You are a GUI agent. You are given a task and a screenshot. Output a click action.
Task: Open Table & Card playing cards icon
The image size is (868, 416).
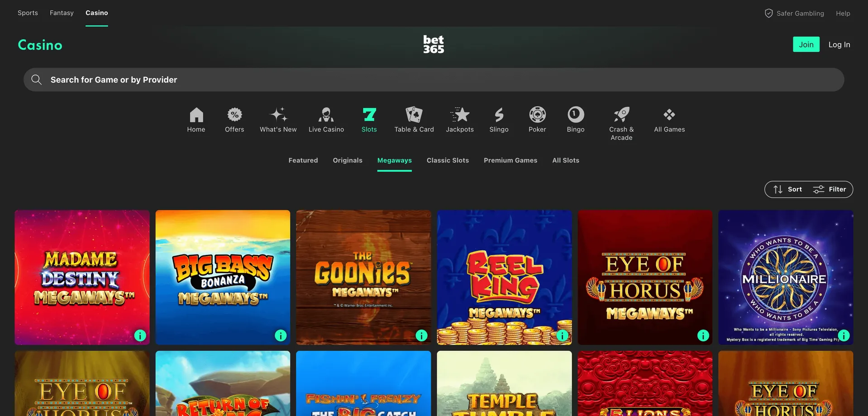(414, 115)
